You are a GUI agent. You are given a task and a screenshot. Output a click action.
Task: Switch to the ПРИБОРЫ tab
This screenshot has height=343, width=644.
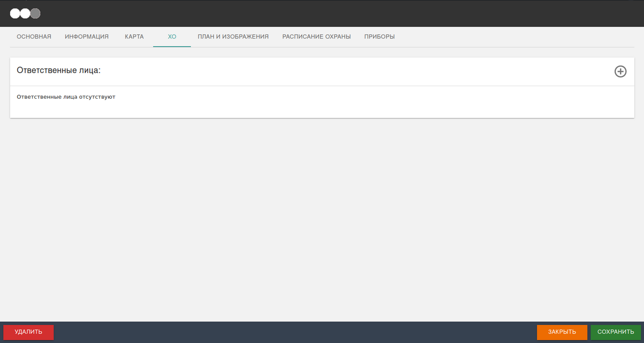click(x=379, y=37)
